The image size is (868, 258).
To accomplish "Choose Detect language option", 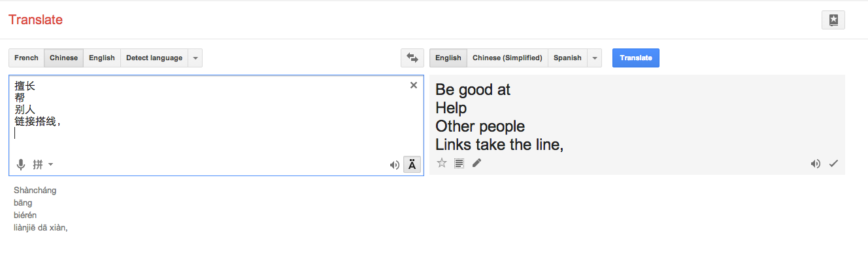I will click(x=154, y=58).
